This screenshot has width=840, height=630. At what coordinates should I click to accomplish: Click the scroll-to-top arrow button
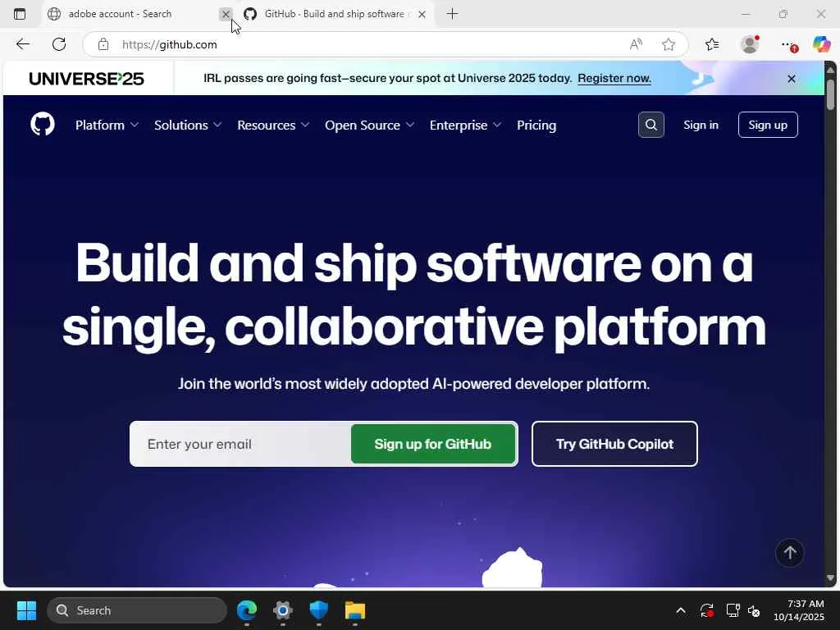point(790,552)
